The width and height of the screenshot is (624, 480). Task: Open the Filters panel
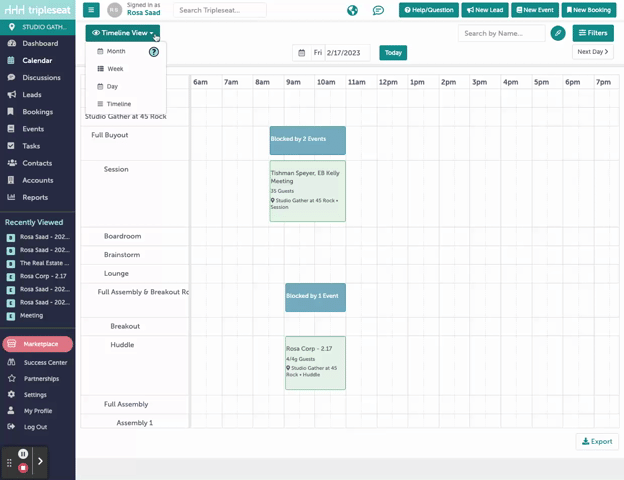[x=593, y=33]
